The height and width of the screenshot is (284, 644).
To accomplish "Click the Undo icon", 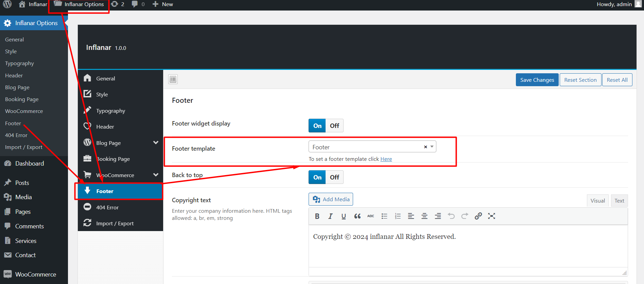I will 451,216.
